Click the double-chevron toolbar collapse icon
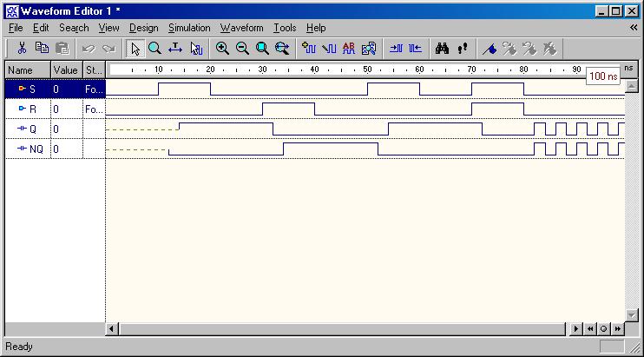 (634, 28)
